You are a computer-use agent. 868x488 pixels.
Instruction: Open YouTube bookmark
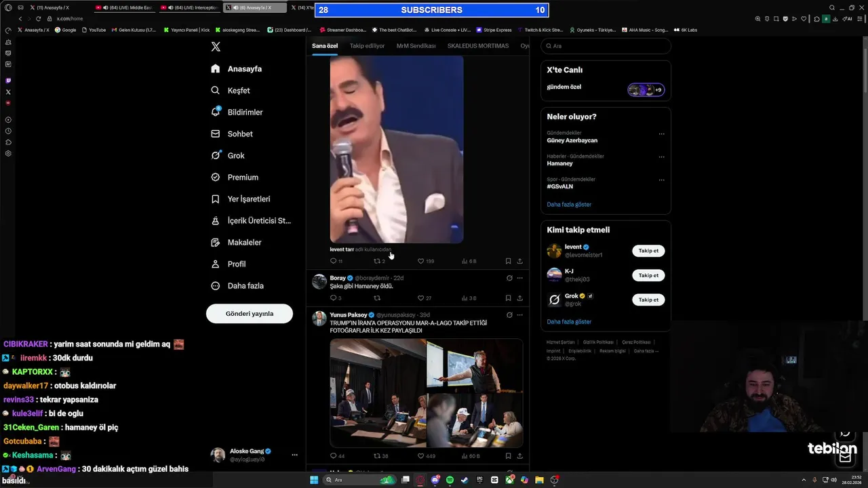pos(94,30)
